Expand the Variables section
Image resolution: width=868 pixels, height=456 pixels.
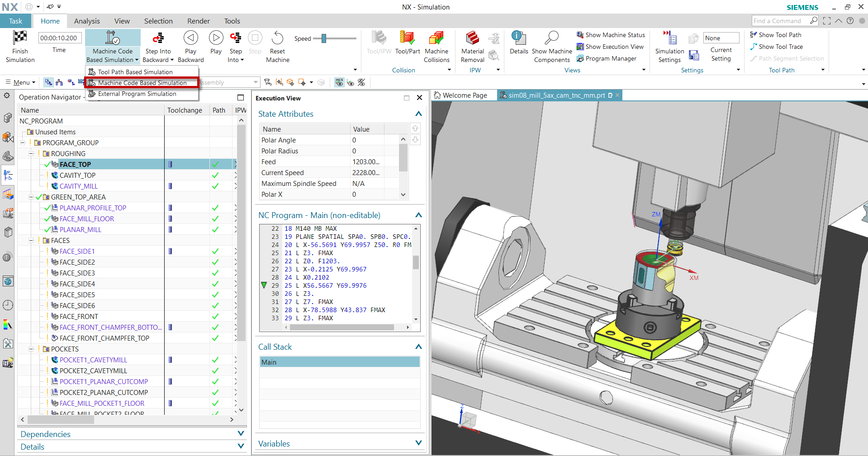[418, 443]
